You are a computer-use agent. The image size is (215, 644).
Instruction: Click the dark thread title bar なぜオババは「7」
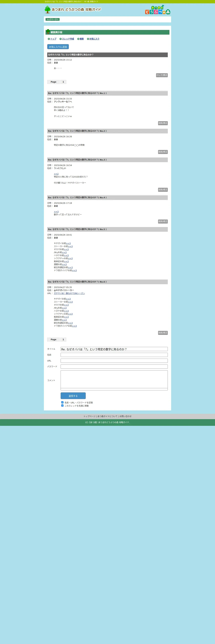pos(107,55)
